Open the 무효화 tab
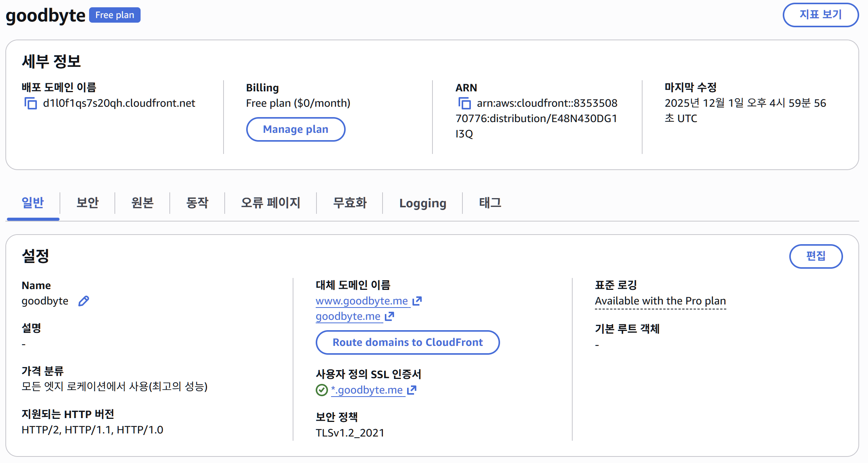This screenshot has height=463, width=868. [349, 203]
